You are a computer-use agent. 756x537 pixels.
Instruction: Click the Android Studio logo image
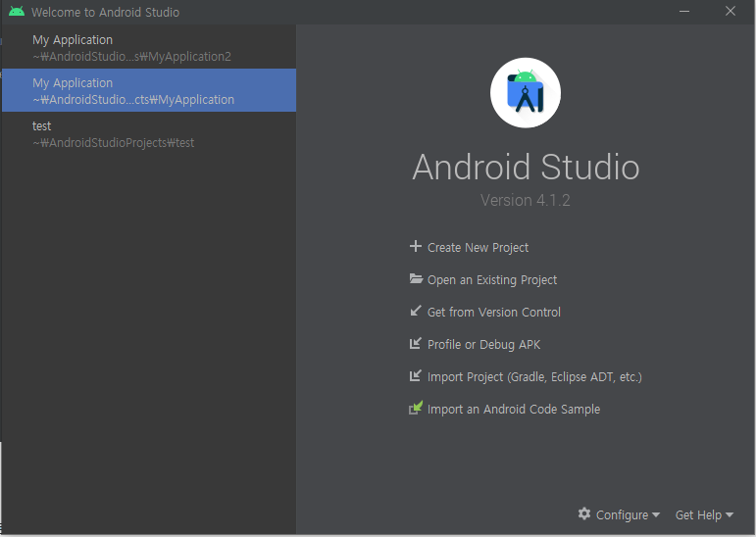pyautogui.click(x=525, y=92)
